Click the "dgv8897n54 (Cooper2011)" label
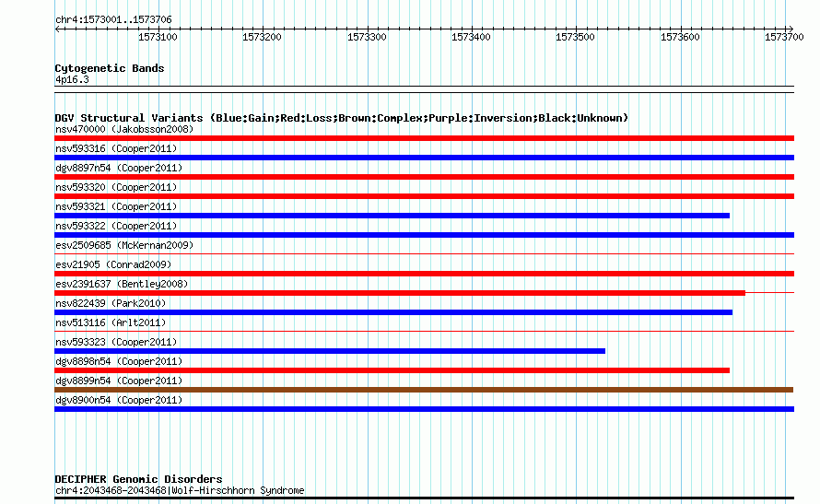The width and height of the screenshot is (820, 504). pyautogui.click(x=119, y=168)
